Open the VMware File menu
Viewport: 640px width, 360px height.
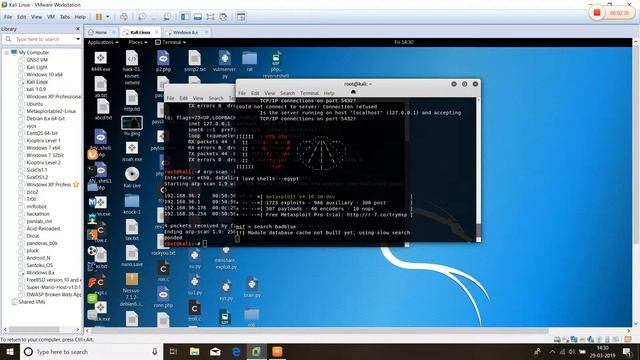pos(8,17)
